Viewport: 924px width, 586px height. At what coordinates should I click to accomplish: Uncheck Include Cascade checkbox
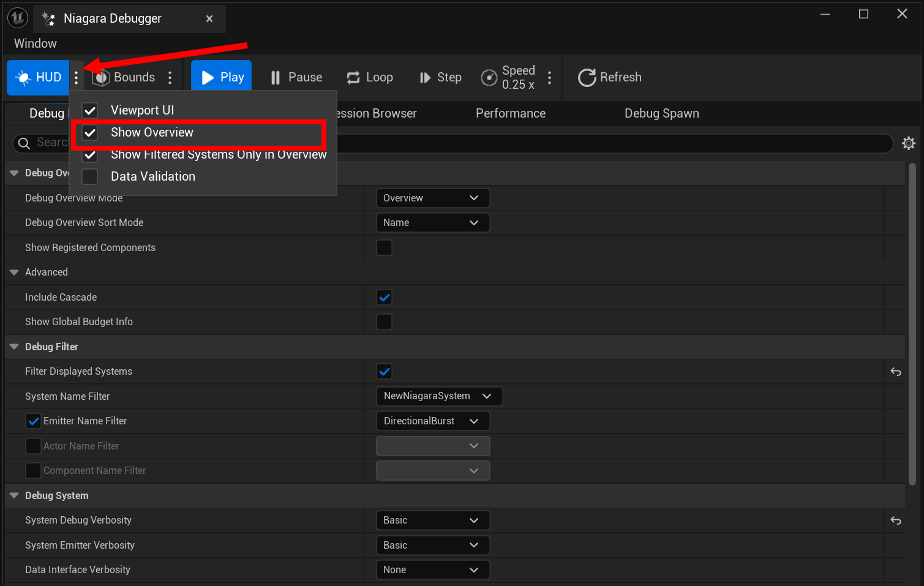click(x=384, y=298)
